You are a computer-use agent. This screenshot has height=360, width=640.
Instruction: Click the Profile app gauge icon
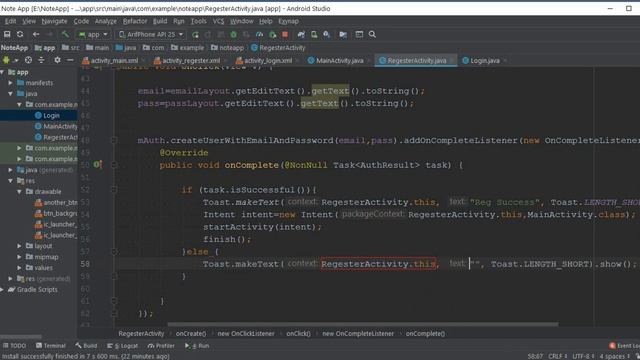[259, 35]
